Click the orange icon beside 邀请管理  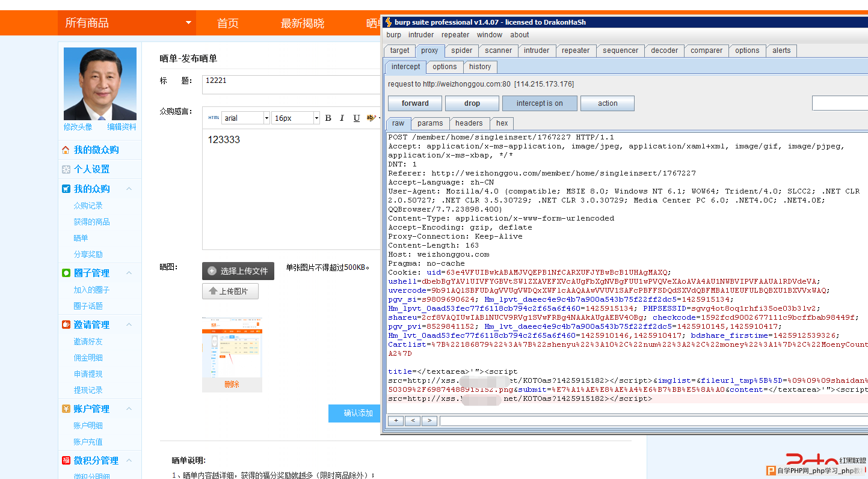(x=66, y=325)
